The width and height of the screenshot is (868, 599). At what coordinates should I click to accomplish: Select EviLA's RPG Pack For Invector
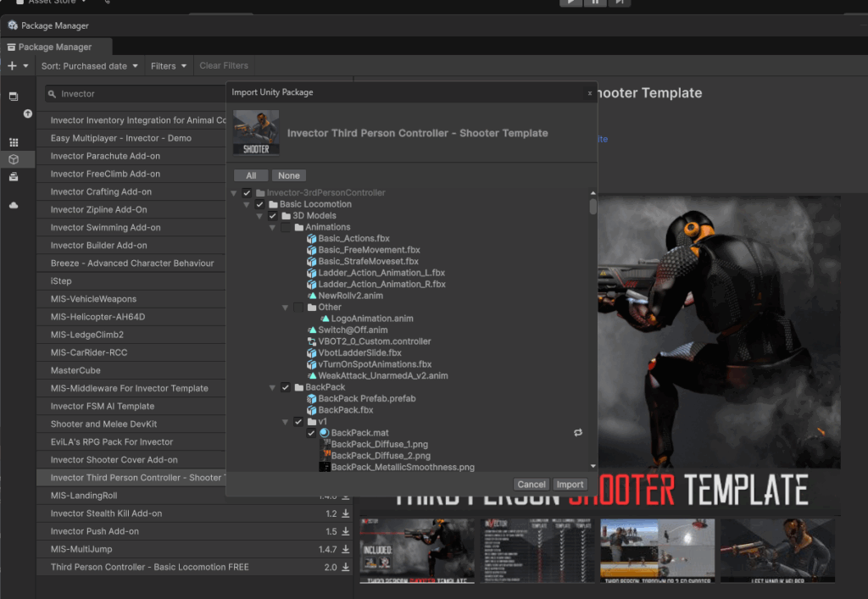tap(131, 442)
